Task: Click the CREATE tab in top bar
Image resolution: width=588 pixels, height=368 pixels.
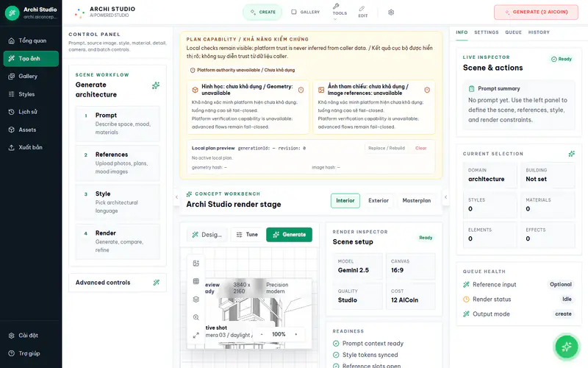Action: 262,12
